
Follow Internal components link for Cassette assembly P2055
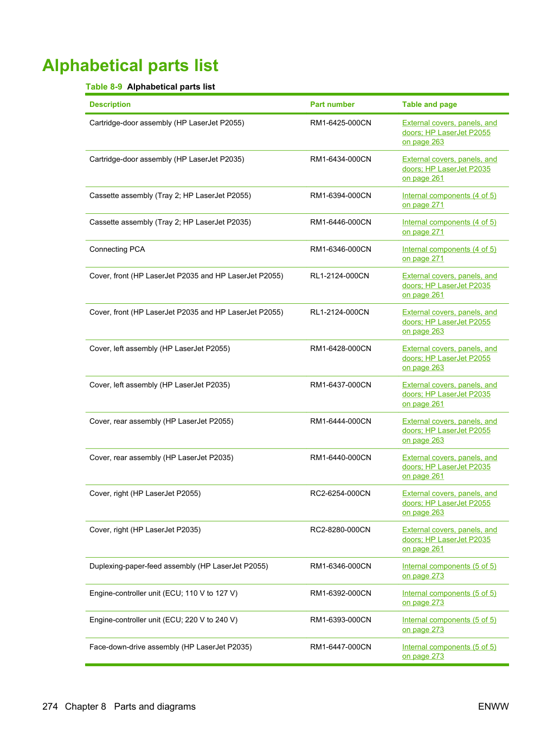click(449, 200)
